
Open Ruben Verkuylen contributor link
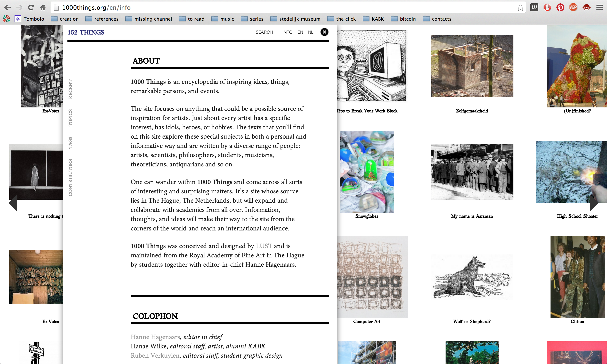[x=155, y=355]
